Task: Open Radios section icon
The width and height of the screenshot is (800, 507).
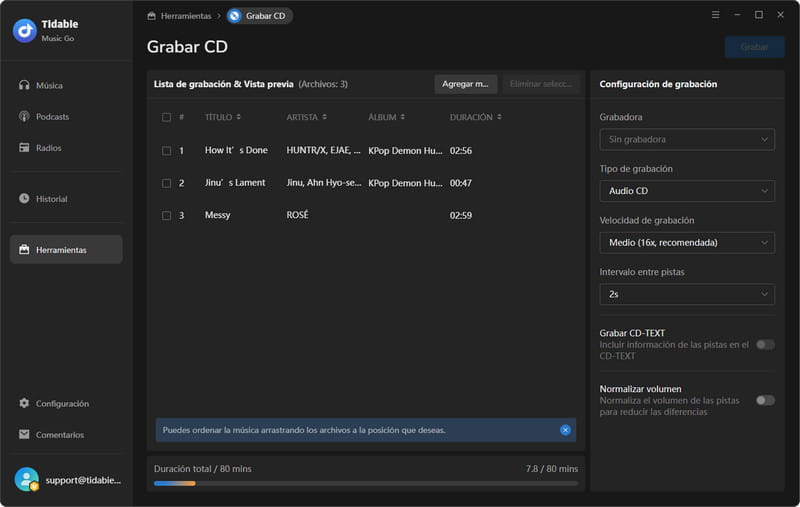Action: coord(24,147)
